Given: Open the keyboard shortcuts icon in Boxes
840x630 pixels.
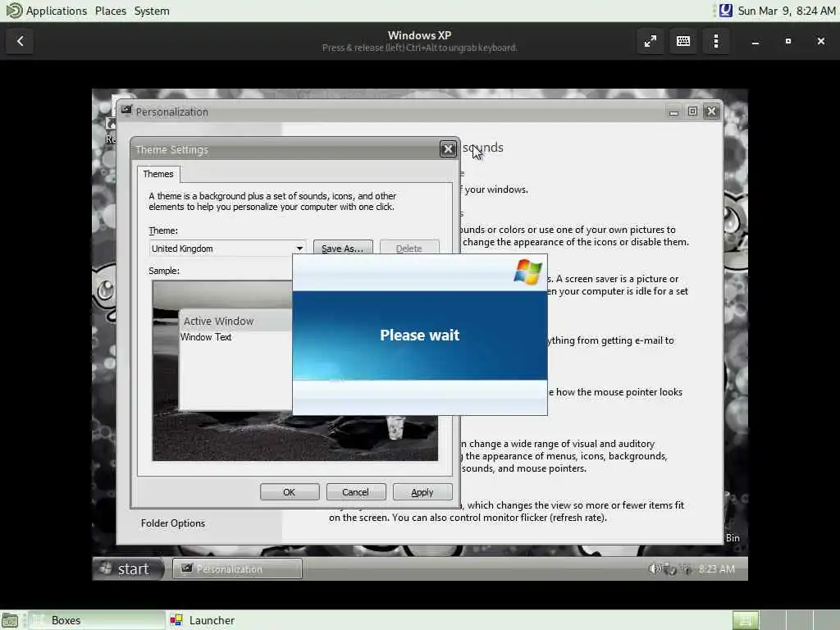Looking at the screenshot, I should tap(683, 41).
